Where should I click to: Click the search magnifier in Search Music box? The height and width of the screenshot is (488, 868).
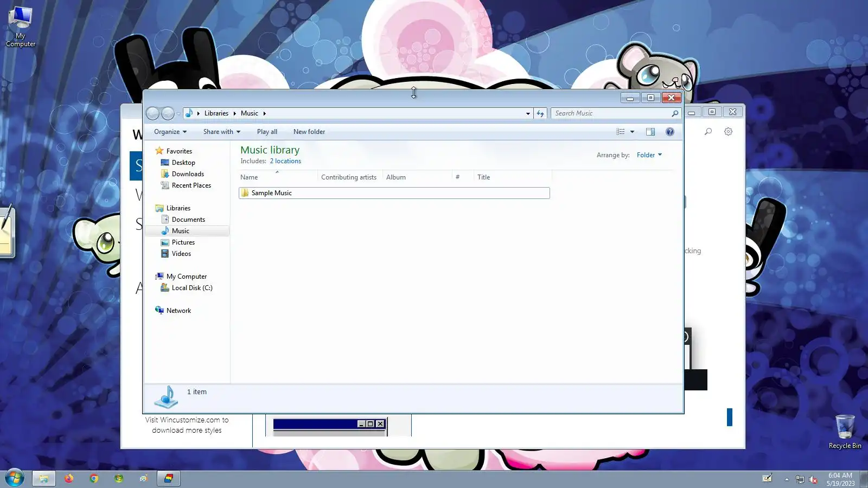pyautogui.click(x=675, y=113)
